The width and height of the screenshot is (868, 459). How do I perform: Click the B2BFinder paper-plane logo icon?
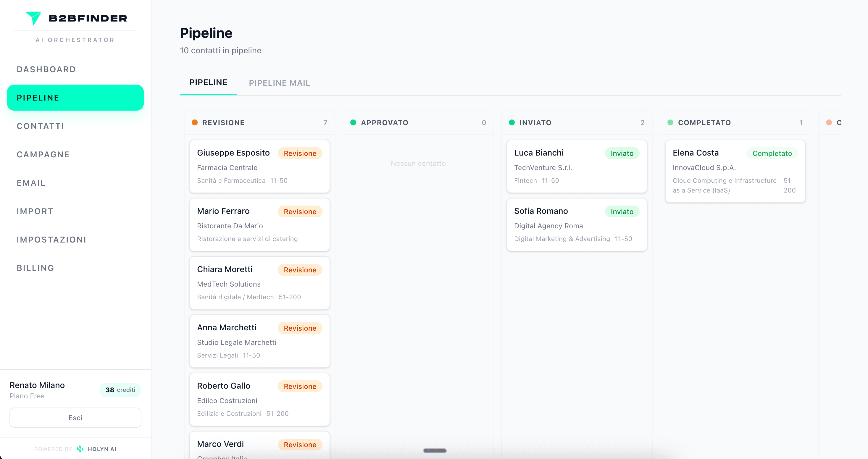click(x=34, y=18)
